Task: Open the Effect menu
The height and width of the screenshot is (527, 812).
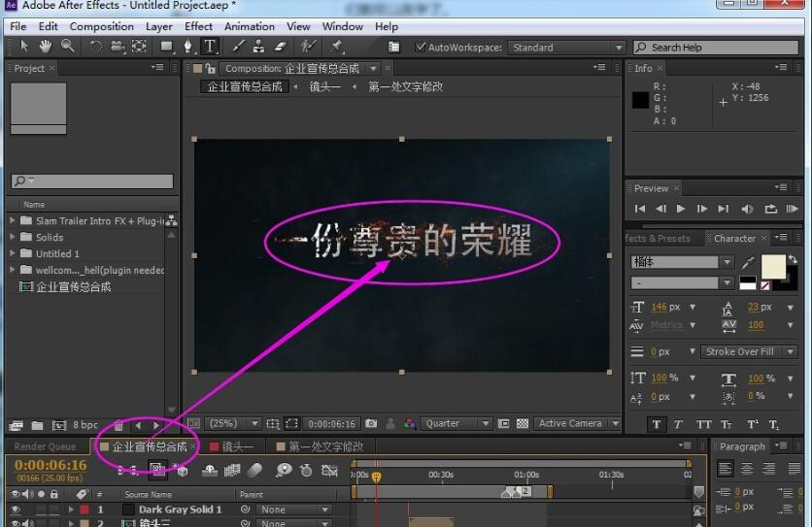Action: pos(198,26)
